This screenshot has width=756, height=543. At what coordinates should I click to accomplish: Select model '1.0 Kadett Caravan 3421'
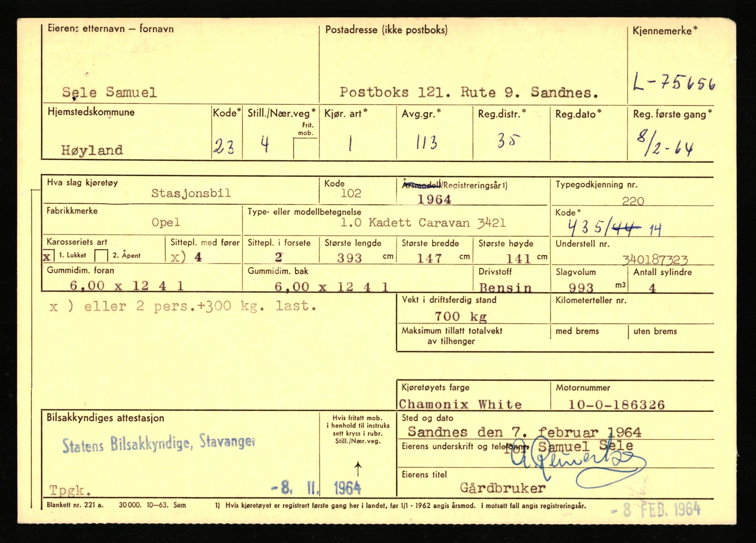pos(423,223)
